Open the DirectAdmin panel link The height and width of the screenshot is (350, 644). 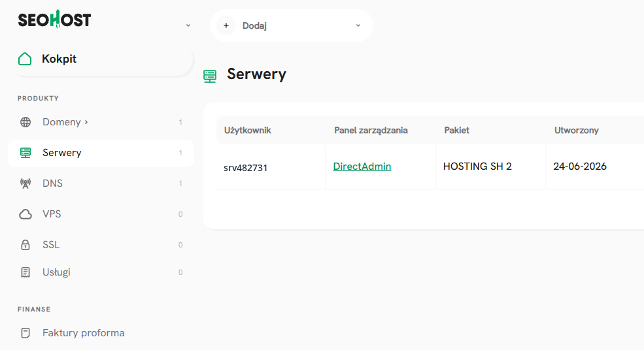coord(362,166)
